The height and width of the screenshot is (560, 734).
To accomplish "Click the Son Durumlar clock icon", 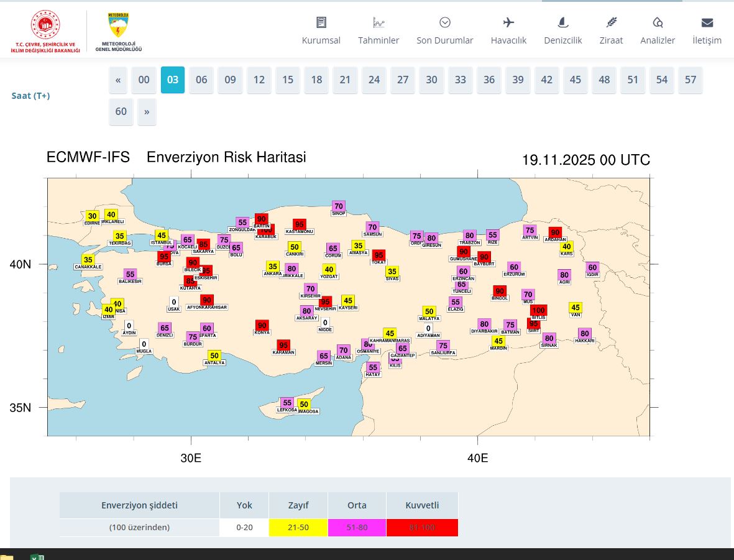I will pyautogui.click(x=445, y=22).
